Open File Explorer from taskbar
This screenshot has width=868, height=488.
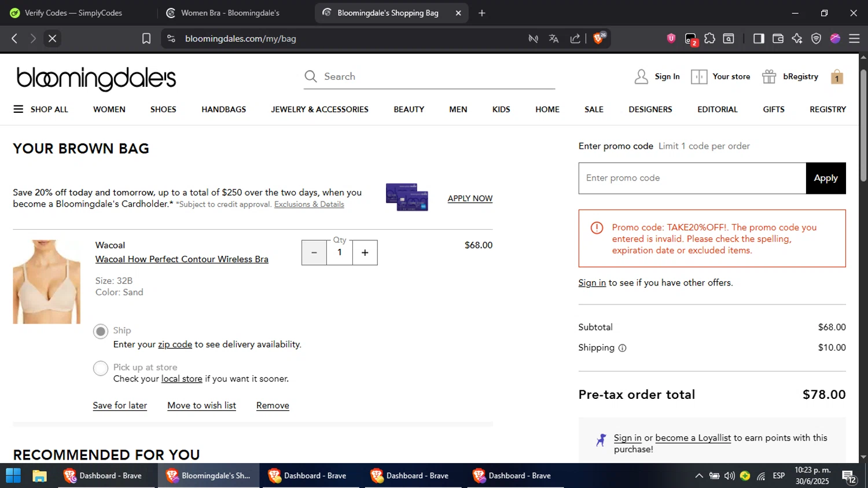point(39,476)
